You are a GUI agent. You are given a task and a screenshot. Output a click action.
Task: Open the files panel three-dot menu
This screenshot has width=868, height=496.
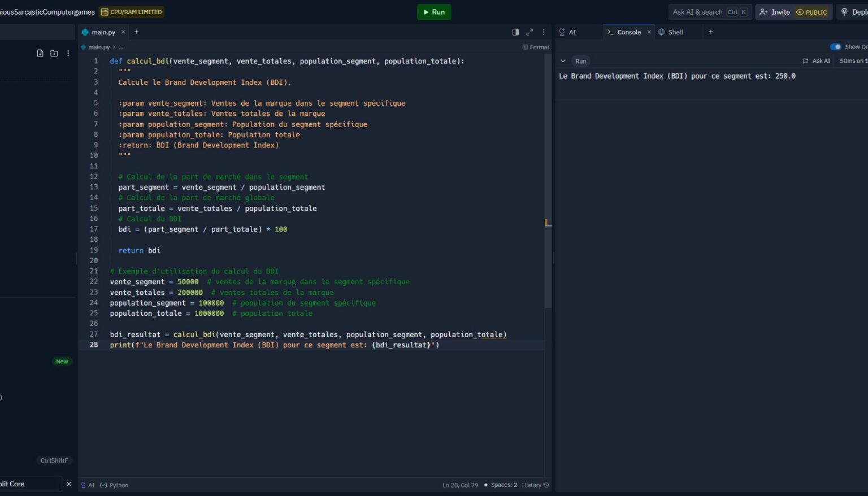[68, 53]
